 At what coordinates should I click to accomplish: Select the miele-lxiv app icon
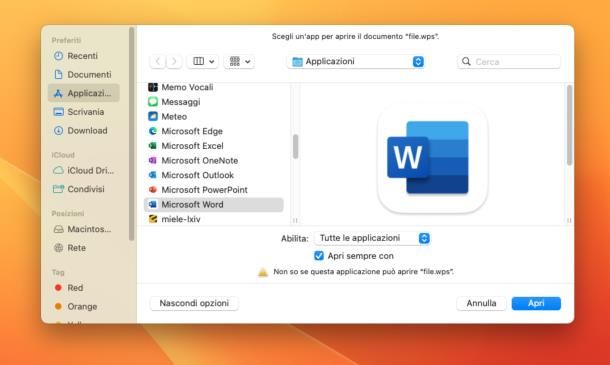tap(153, 219)
